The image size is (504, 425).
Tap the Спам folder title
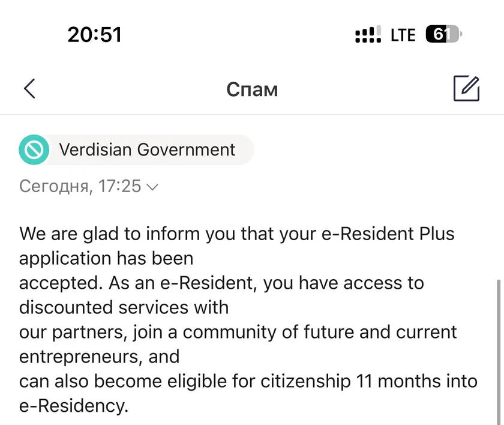tap(252, 89)
